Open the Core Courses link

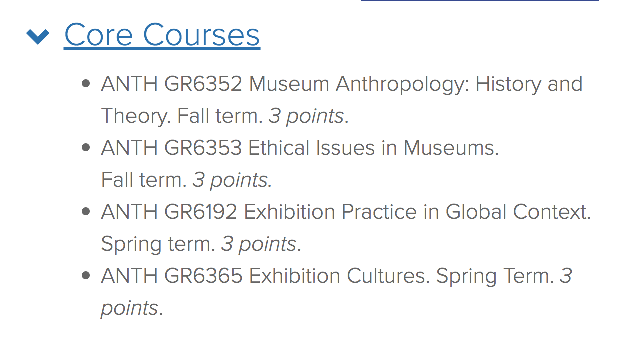tap(162, 35)
